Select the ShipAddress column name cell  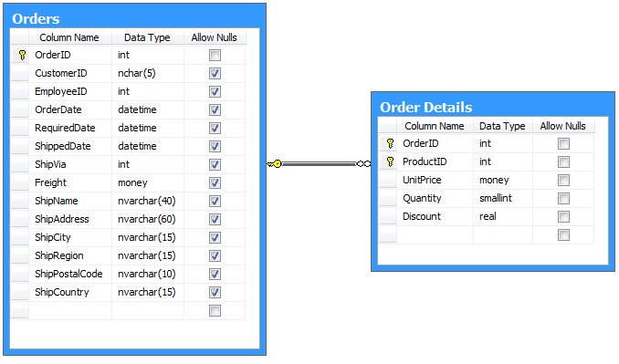click(70, 219)
